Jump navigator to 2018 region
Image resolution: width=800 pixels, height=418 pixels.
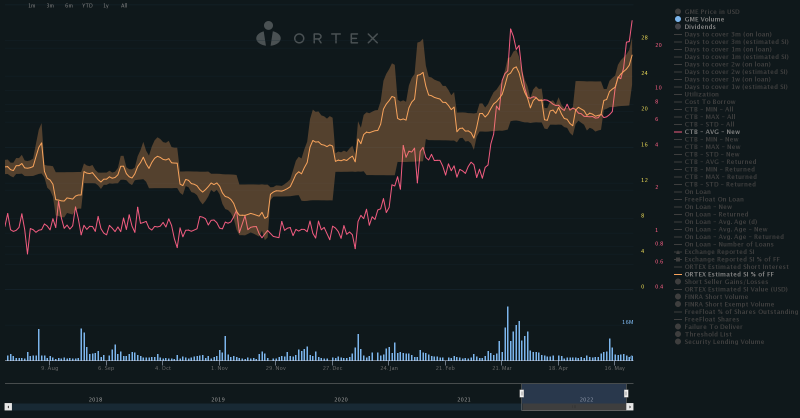click(x=95, y=399)
